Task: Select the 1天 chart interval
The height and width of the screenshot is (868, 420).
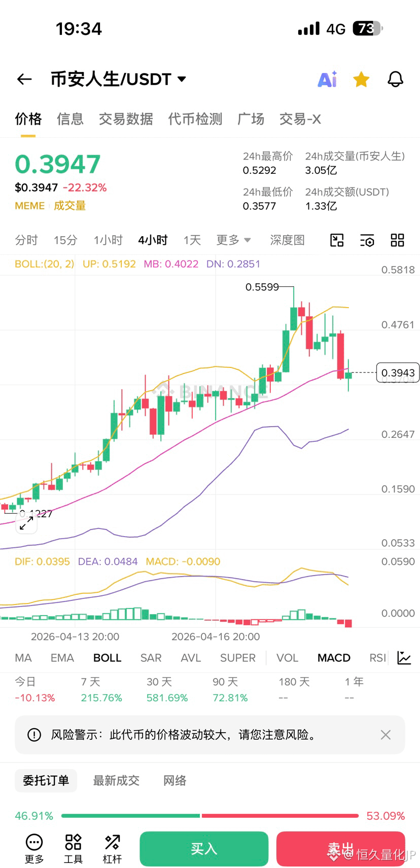Action: tap(192, 240)
